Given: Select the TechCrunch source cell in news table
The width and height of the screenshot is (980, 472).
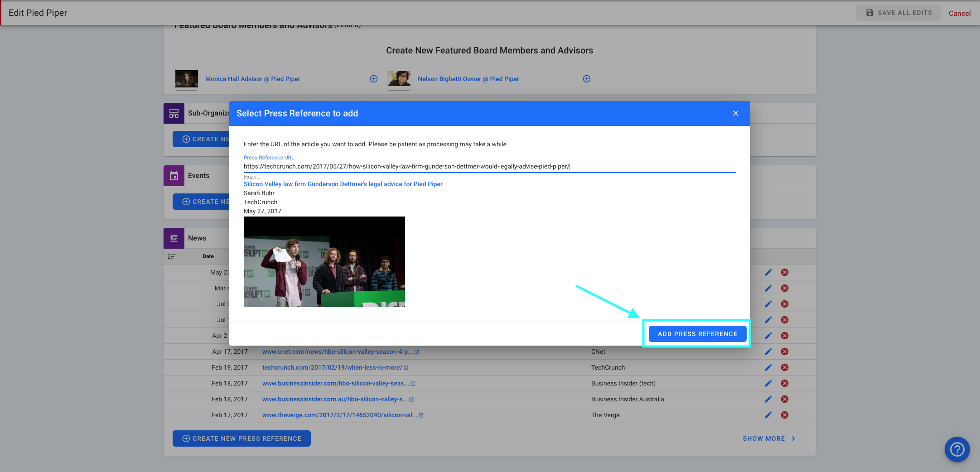Looking at the screenshot, I should pos(608,367).
